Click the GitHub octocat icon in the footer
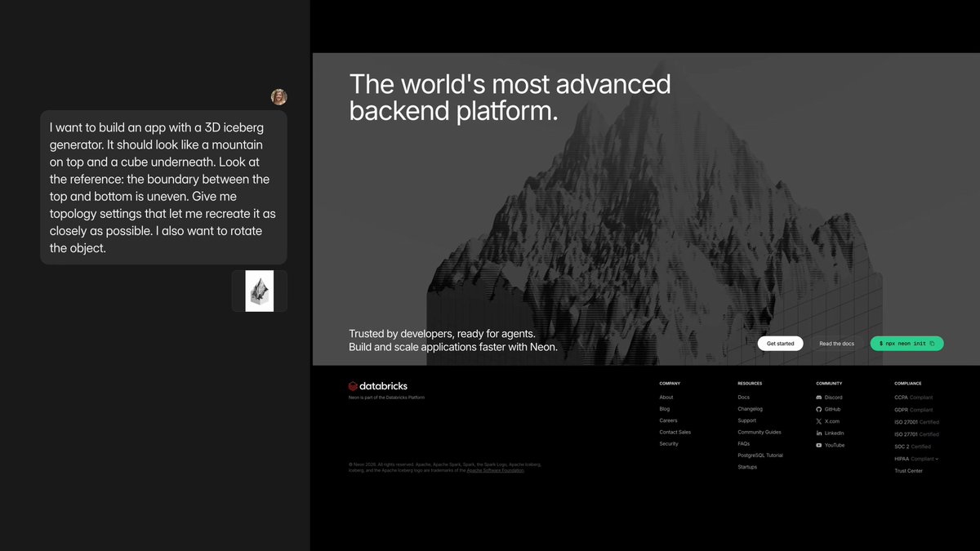 pyautogui.click(x=819, y=409)
